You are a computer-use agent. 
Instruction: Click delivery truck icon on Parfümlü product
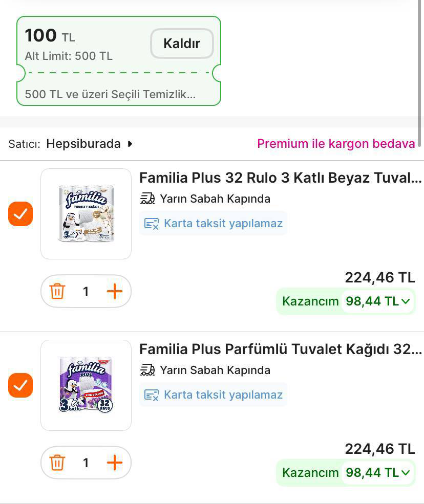147,370
